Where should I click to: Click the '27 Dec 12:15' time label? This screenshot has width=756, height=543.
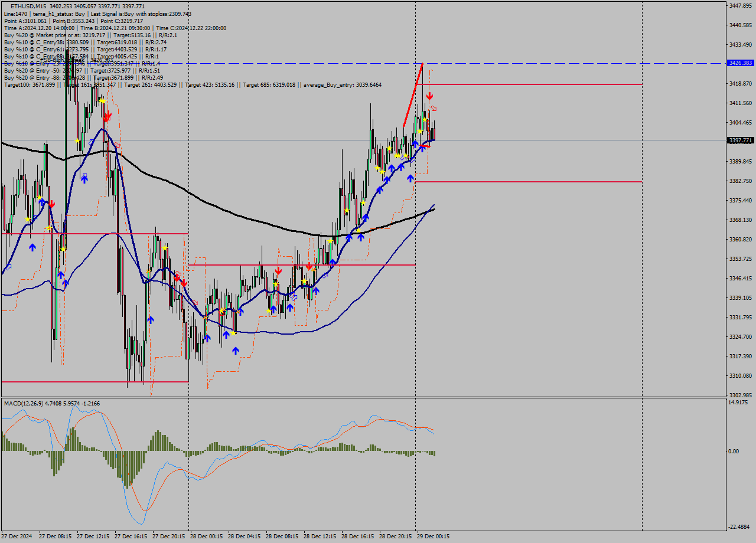(93, 537)
